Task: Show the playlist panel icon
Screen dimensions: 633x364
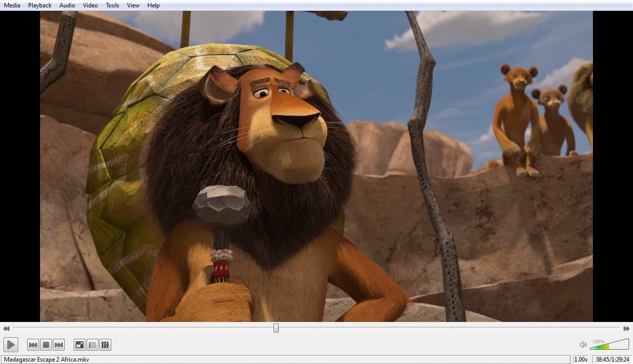Action: [x=92, y=345]
